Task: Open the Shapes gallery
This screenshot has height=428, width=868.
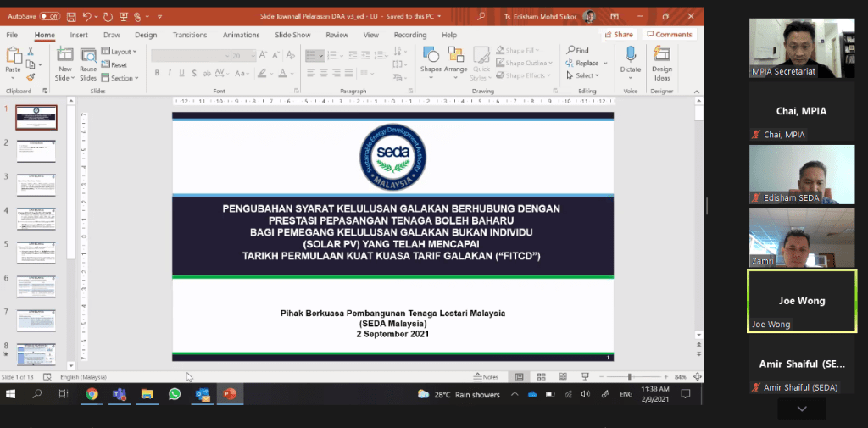Action: tap(431, 59)
